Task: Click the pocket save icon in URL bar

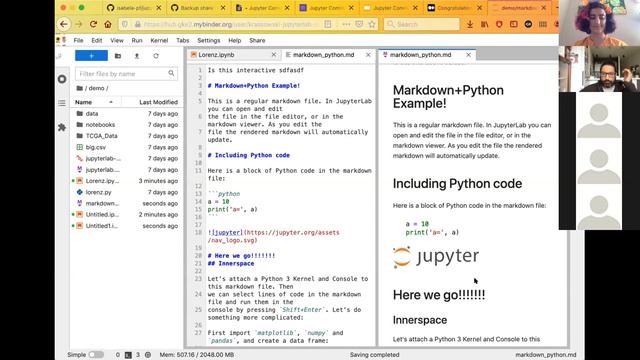Action: [359, 24]
